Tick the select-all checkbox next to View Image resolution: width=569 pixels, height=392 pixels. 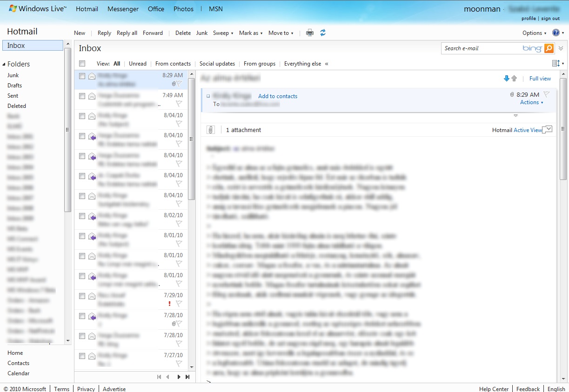(x=82, y=64)
